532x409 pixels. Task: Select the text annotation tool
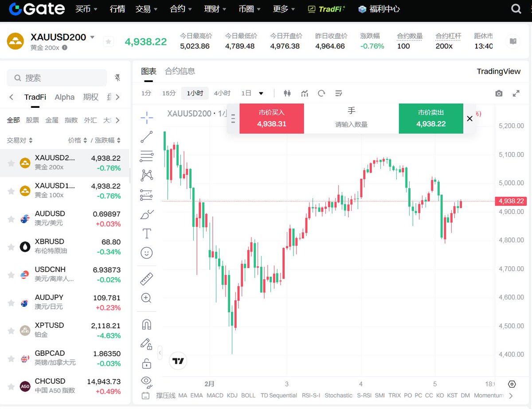[147, 233]
